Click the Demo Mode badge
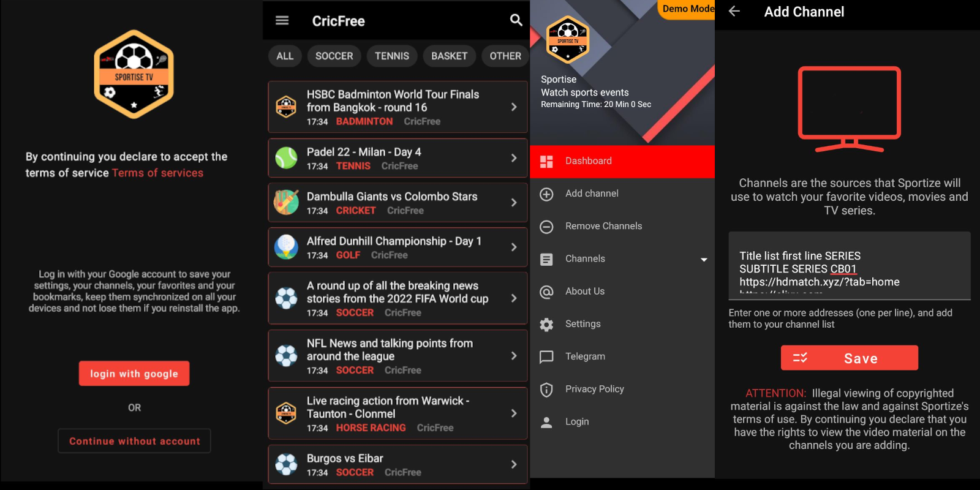 tap(687, 9)
